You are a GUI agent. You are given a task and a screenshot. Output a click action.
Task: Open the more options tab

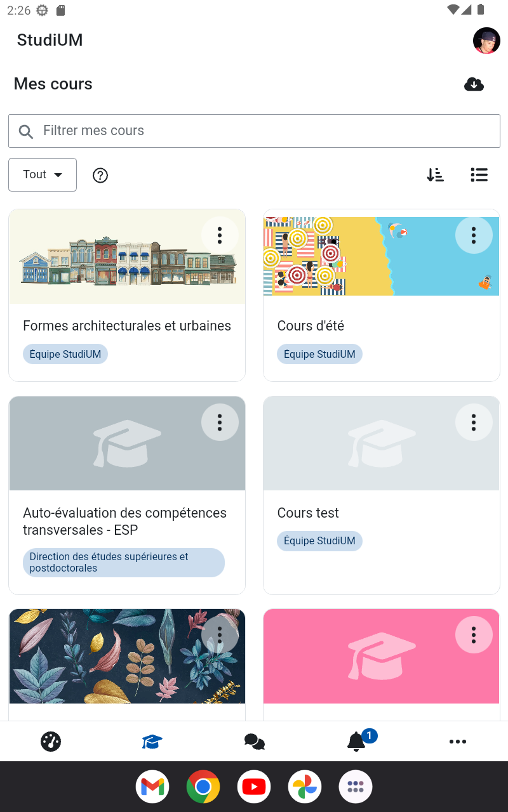[457, 741]
